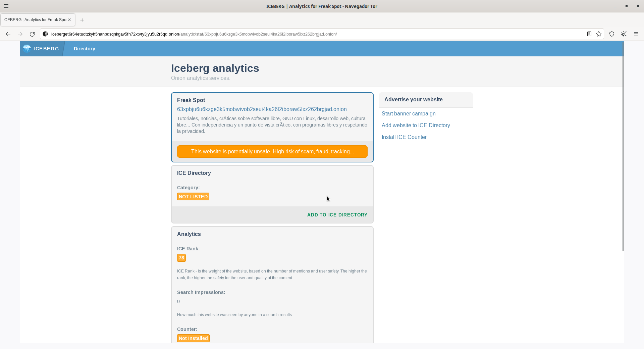
Task: Click the search results impressions explanation text
Action: pos(235,315)
